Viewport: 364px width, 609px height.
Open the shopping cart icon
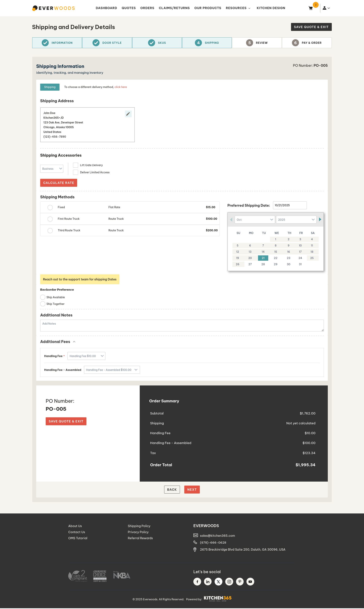click(x=311, y=8)
